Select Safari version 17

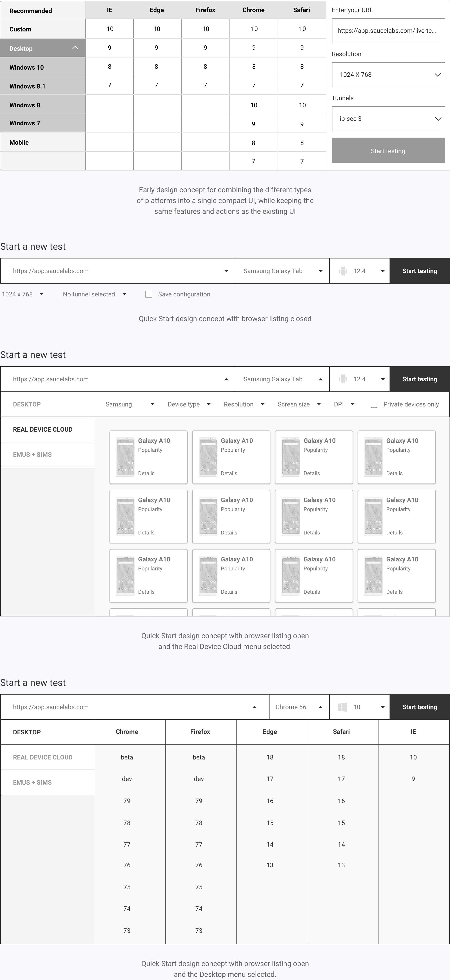(x=341, y=779)
